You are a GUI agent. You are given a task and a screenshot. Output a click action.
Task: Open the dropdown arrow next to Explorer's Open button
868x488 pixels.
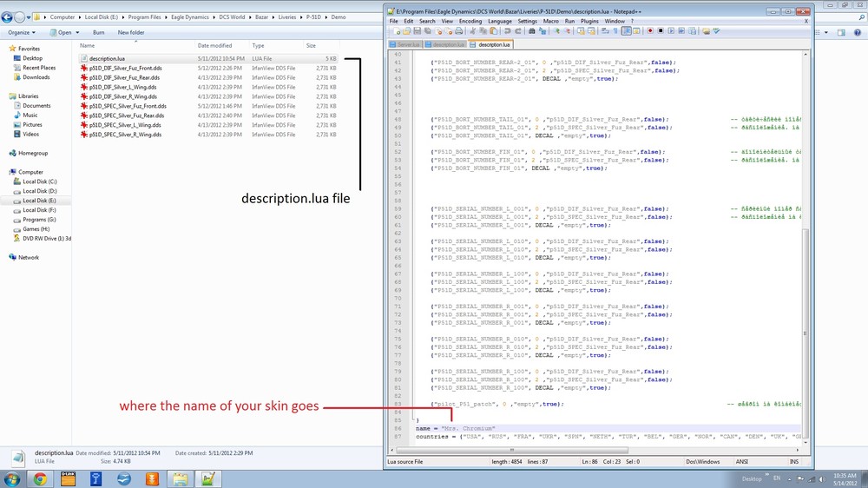pyautogui.click(x=77, y=33)
